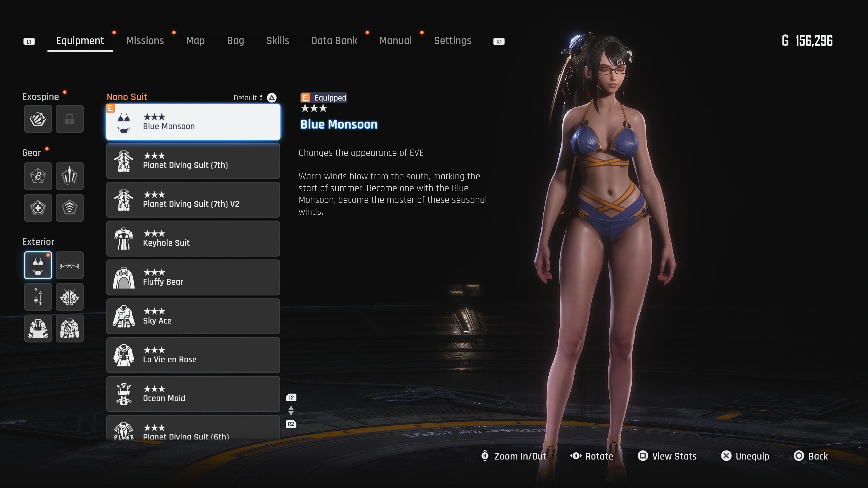Screen dimensions: 868x488
Task: Open the spiked Gear slot icon
Action: point(69,176)
